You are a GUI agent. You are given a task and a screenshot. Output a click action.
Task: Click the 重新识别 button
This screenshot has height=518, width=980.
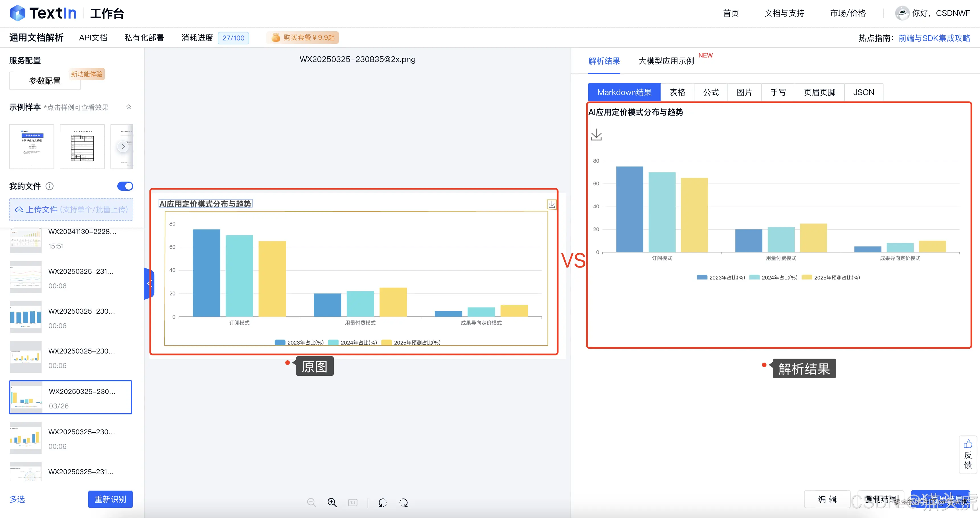(x=110, y=499)
